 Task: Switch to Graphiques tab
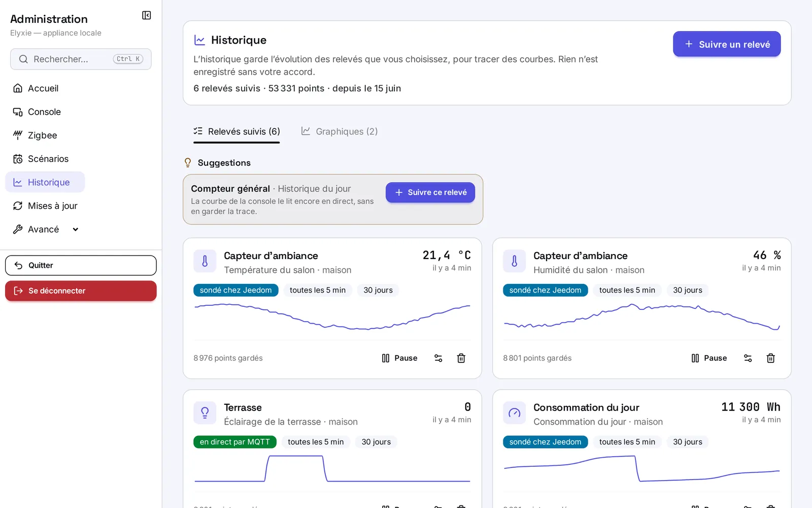click(340, 132)
